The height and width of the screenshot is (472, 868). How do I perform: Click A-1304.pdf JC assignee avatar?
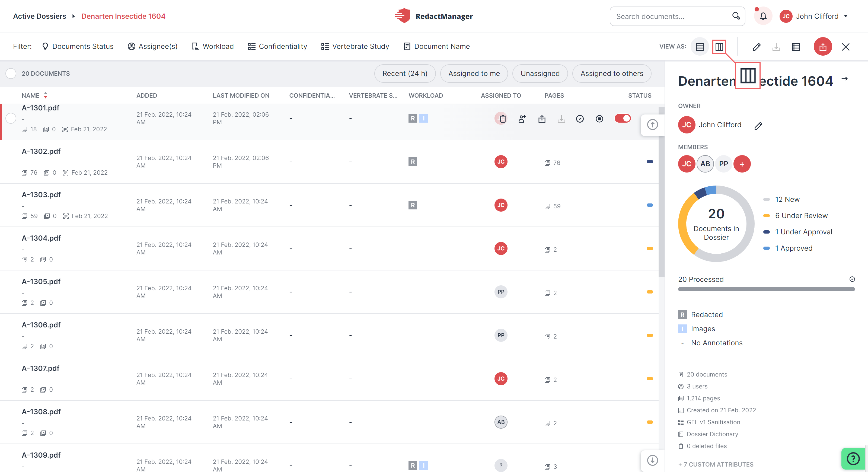(x=501, y=249)
